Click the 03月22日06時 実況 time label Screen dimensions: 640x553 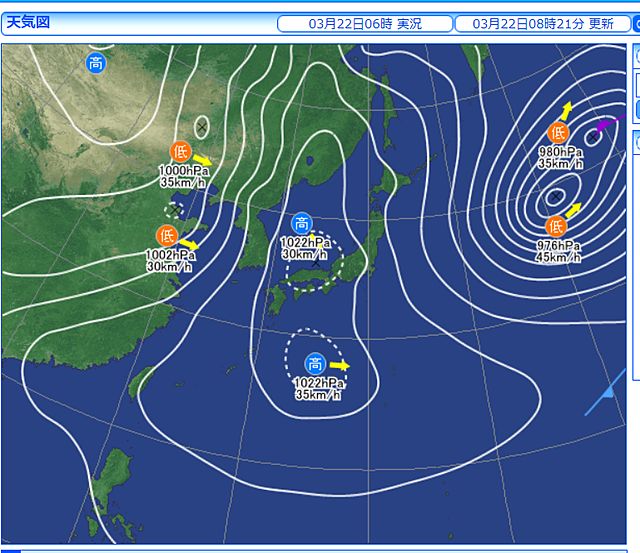click(x=364, y=24)
